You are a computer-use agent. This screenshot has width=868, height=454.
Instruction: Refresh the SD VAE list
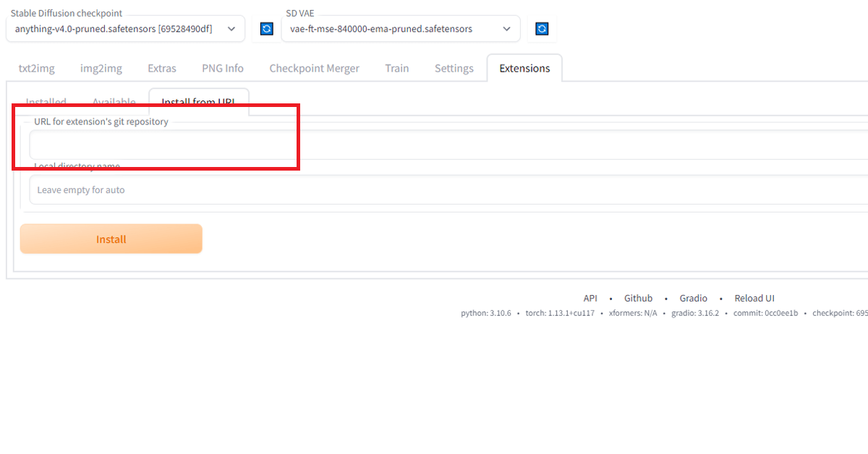(x=542, y=29)
